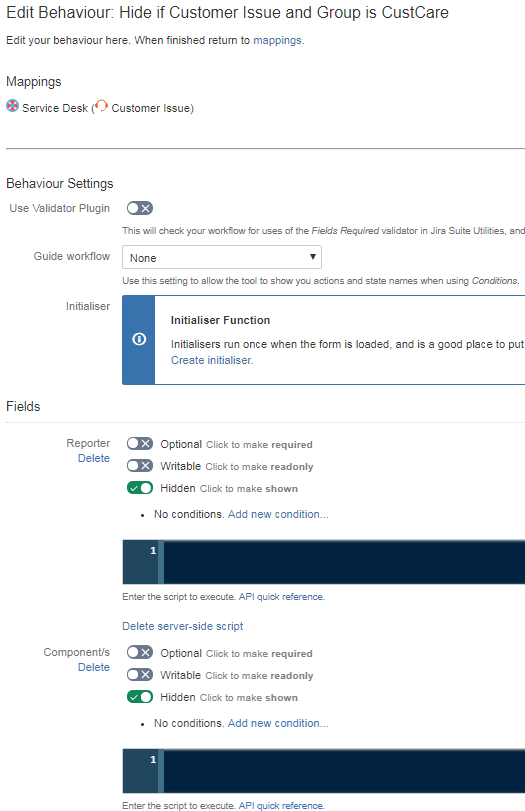Image resolution: width=525 pixels, height=811 pixels.
Task: Click the Edit Behaviour page title
Action: (228, 12)
